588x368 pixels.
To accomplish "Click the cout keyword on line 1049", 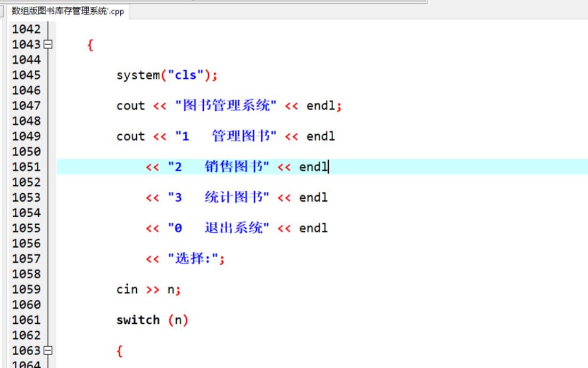I will (129, 136).
